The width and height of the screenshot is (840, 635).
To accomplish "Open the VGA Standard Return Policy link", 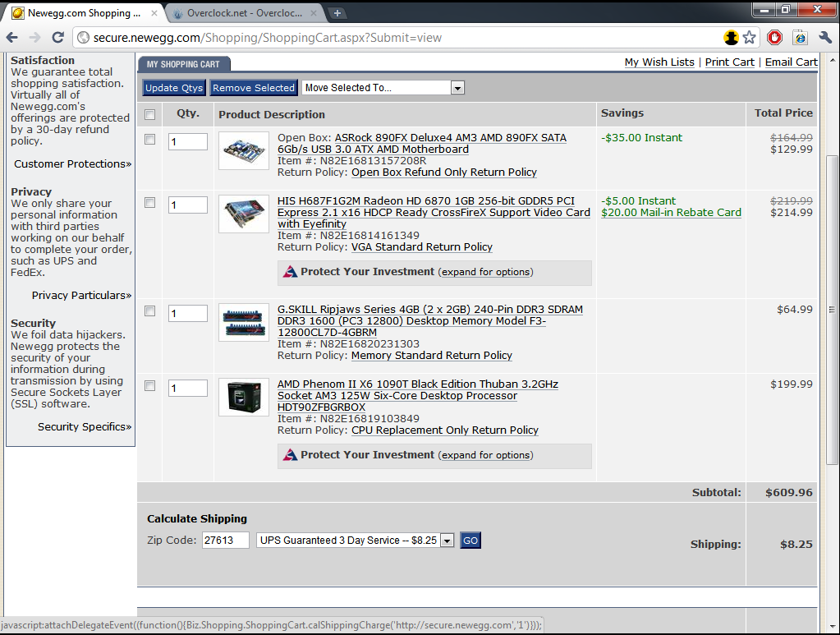I will coord(421,247).
